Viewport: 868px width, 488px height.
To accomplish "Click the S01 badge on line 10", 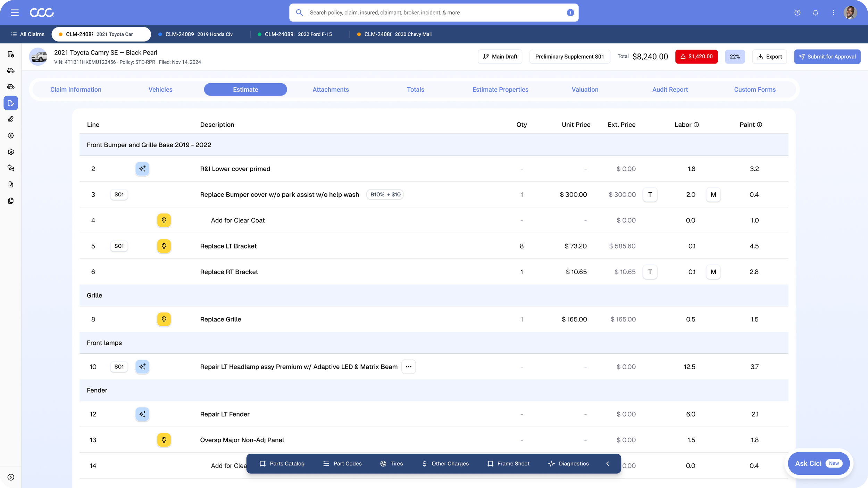I will [119, 367].
